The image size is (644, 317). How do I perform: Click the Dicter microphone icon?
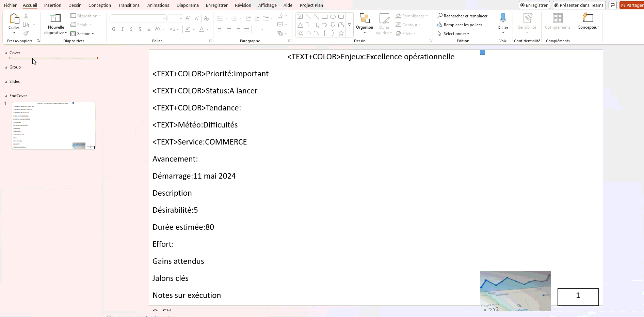[x=503, y=18]
